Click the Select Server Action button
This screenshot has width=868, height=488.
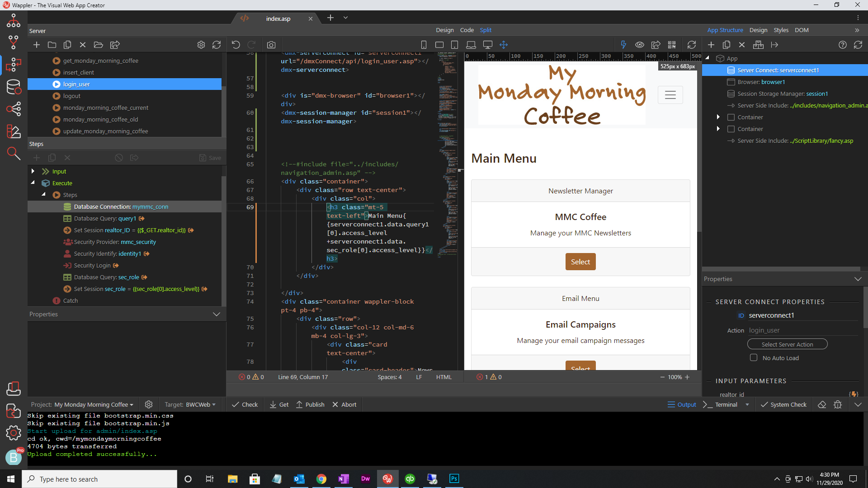[x=787, y=344]
